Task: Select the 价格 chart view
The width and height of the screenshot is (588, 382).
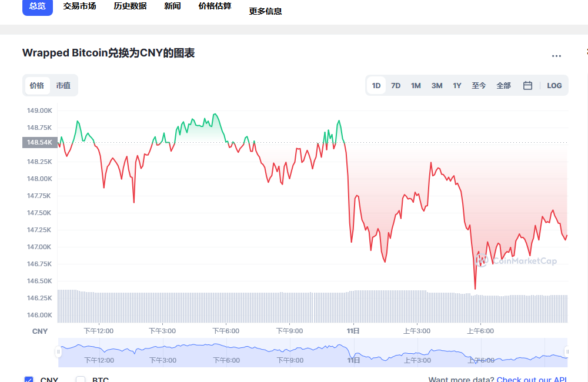Action: 37,85
